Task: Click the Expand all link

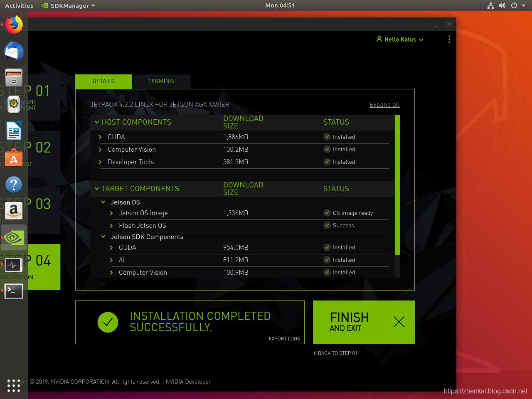Action: click(384, 105)
